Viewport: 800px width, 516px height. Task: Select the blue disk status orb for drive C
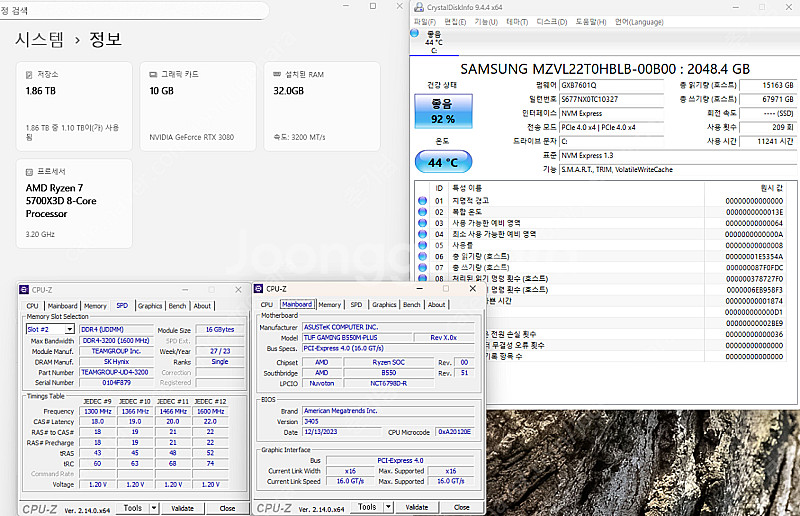click(x=414, y=33)
